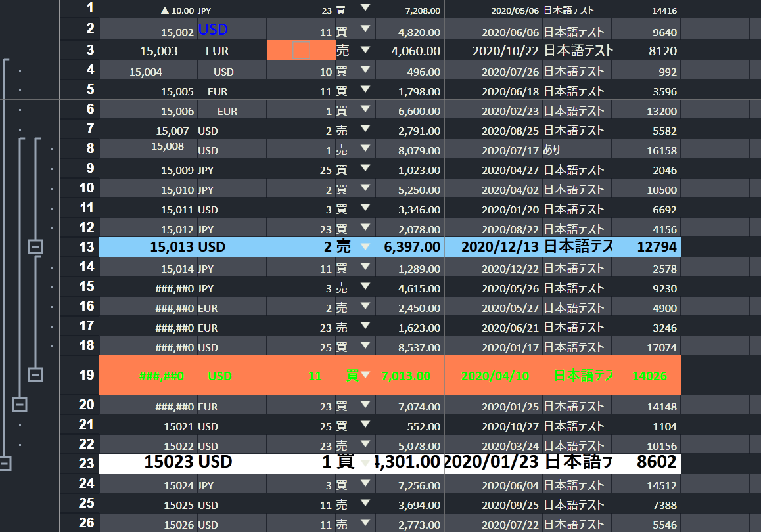
Task: Open the dropdown arrow in highlighted row 13
Action: coord(366,247)
